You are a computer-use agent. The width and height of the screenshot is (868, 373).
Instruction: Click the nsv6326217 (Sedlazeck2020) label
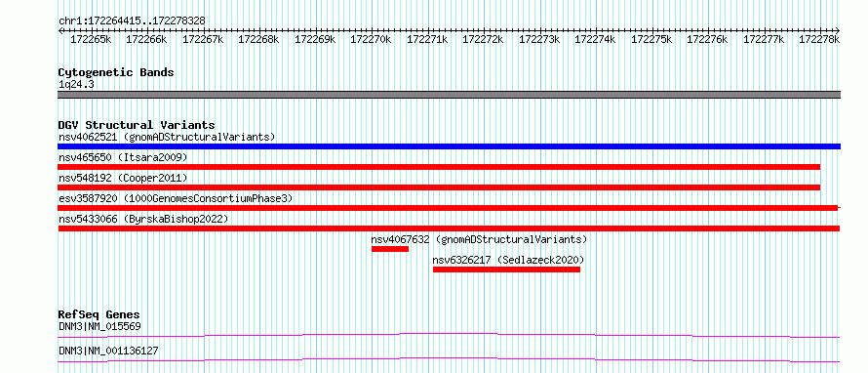click(508, 260)
